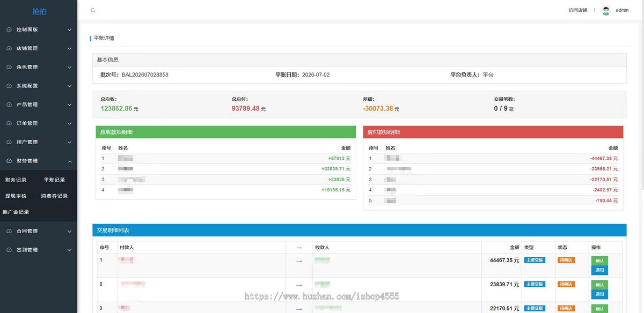This screenshot has width=644, height=313.
Task: Click the receivable amount +23825 元
Action: 339,180
